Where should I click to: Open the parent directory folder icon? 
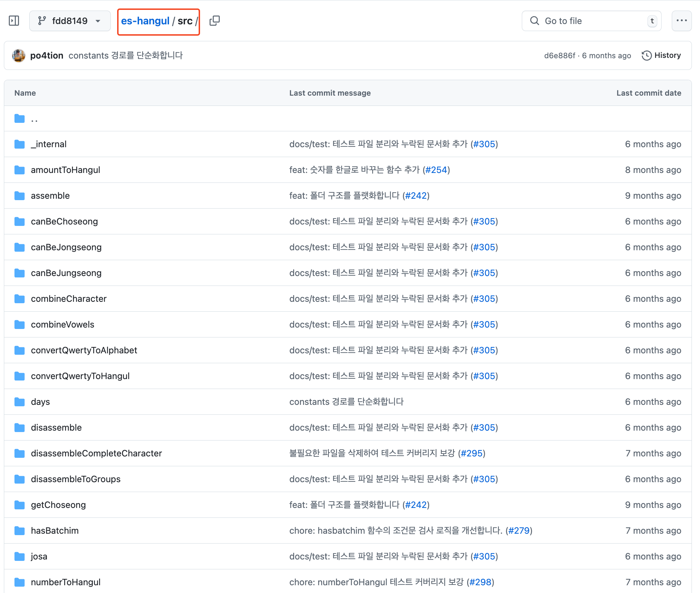[x=20, y=119]
